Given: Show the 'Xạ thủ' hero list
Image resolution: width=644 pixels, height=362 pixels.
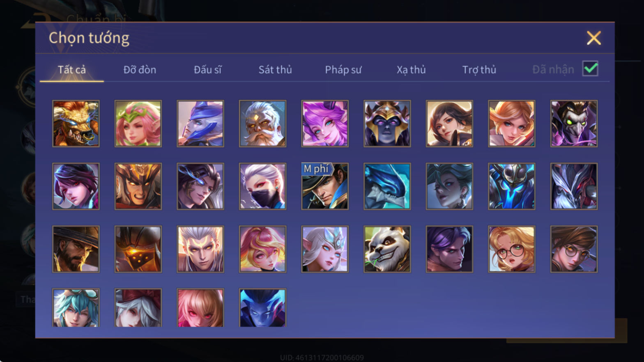Looking at the screenshot, I should click(x=411, y=70).
